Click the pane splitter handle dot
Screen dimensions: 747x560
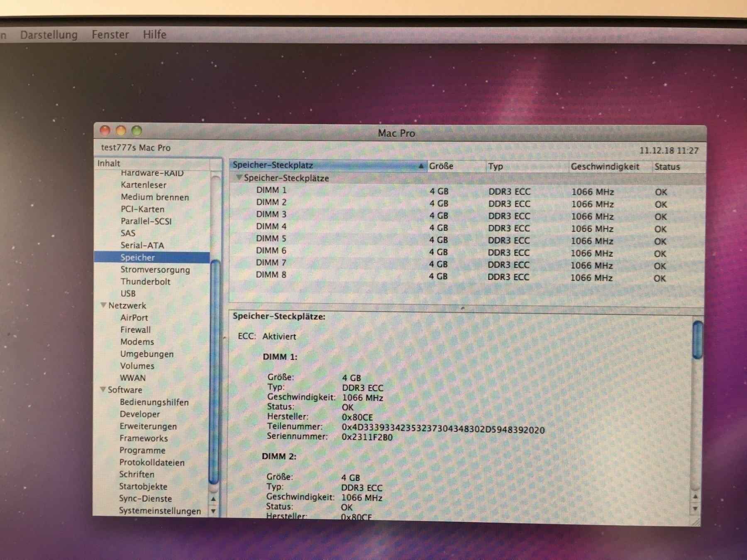click(462, 308)
